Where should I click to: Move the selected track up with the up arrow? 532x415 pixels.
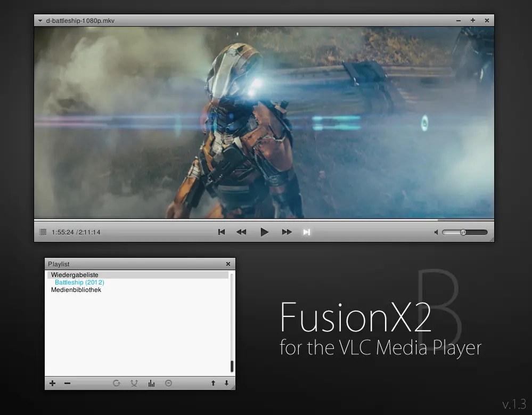(x=212, y=383)
